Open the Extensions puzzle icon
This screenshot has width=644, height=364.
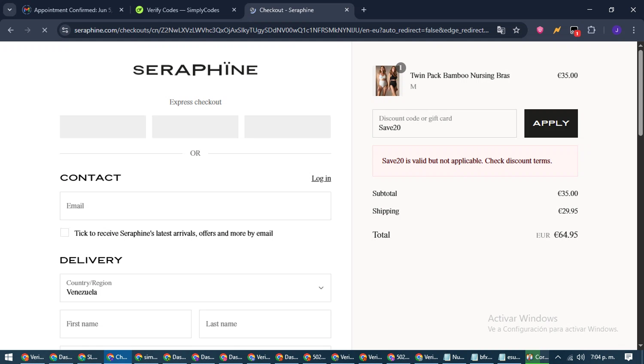[x=592, y=30]
